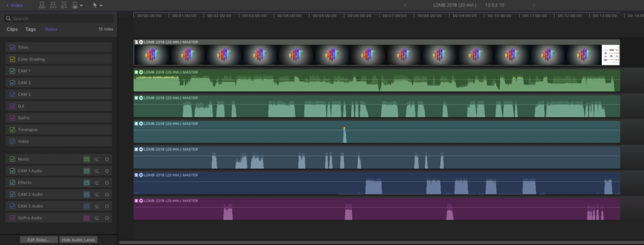Disable the CAM 2 video role checkbox
Image resolution: width=644 pixels, height=245 pixels.
pos(13,83)
